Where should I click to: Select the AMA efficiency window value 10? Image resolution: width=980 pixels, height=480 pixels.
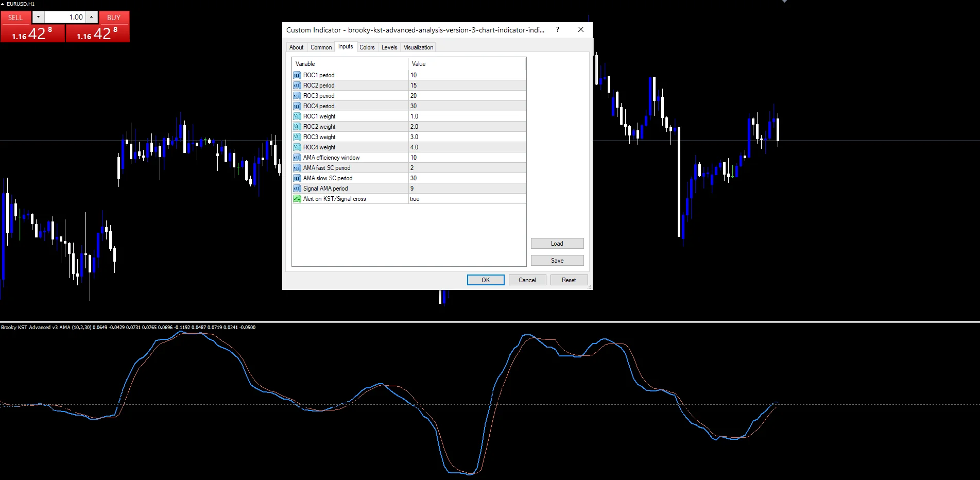tap(467, 158)
